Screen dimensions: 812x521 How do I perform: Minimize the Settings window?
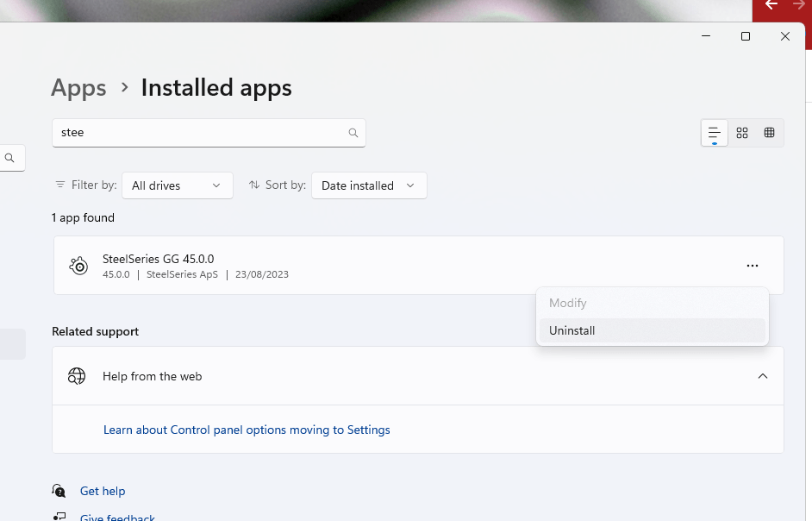[706, 36]
